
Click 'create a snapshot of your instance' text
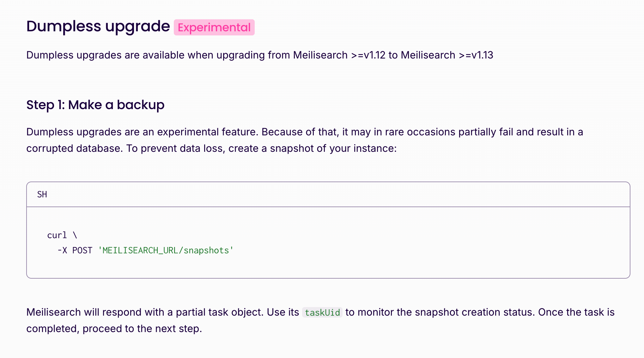[312, 148]
